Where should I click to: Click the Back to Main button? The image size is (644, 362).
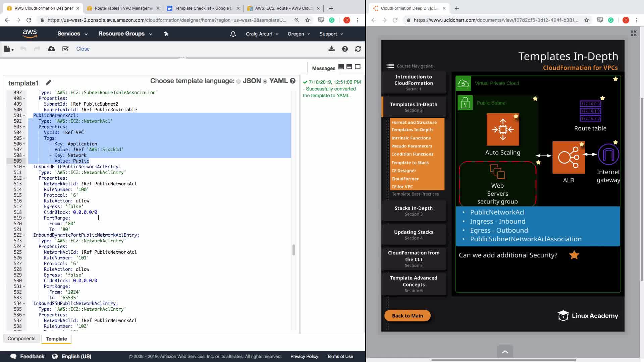click(x=407, y=315)
